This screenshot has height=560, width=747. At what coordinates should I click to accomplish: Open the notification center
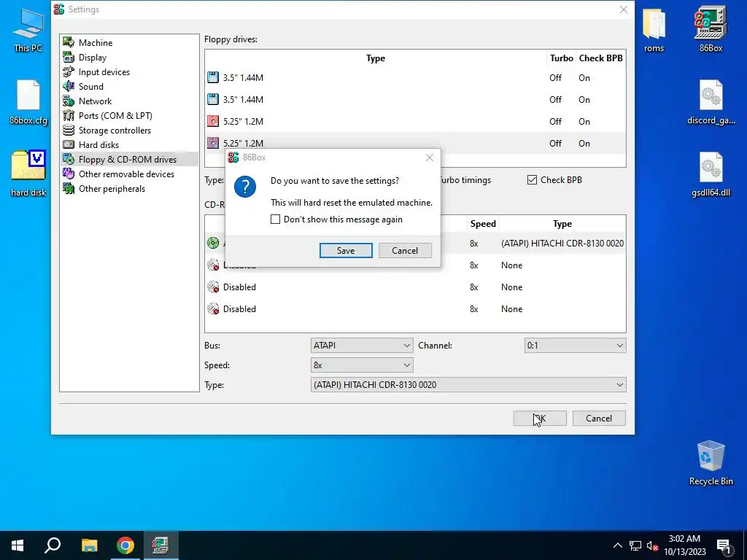click(x=724, y=545)
